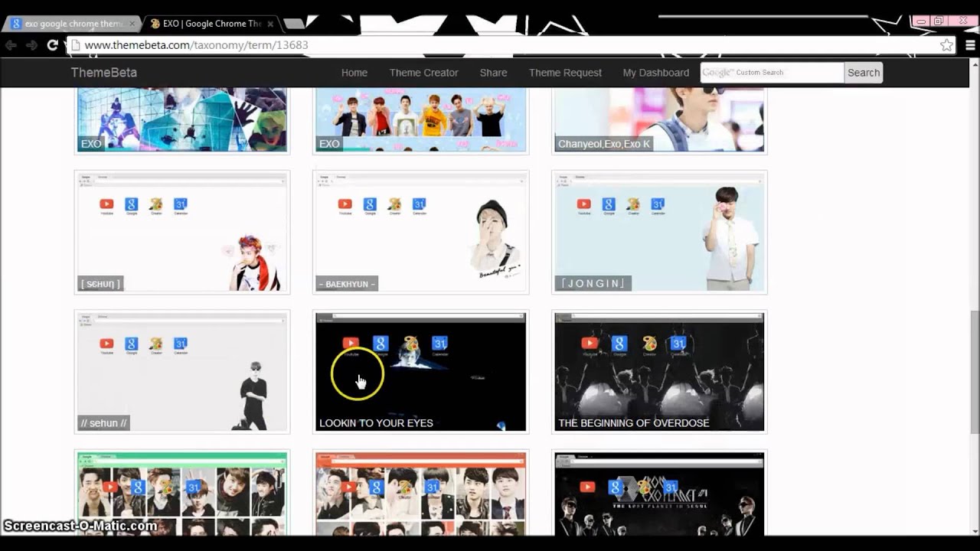Reload the page with refresh icon

point(52,45)
